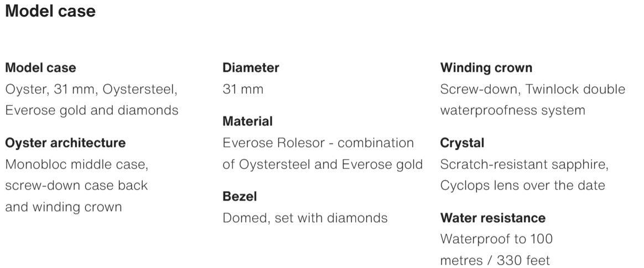Select the "31 mm" value under Diameter

pyautogui.click(x=243, y=89)
